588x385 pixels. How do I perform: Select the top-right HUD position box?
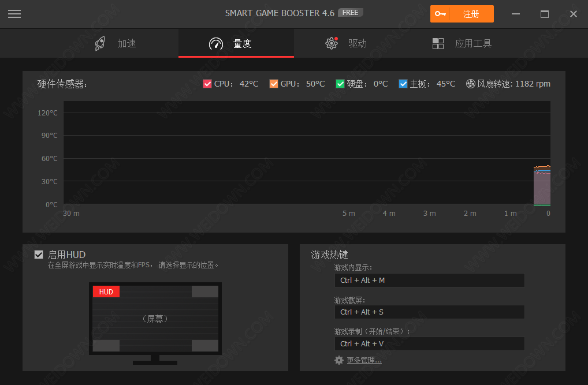point(204,291)
